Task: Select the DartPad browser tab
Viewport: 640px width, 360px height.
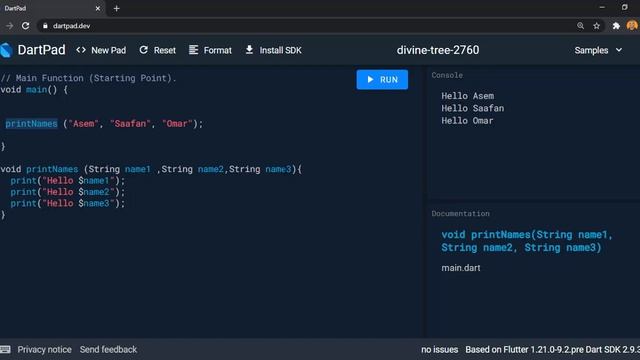Action: point(52,8)
